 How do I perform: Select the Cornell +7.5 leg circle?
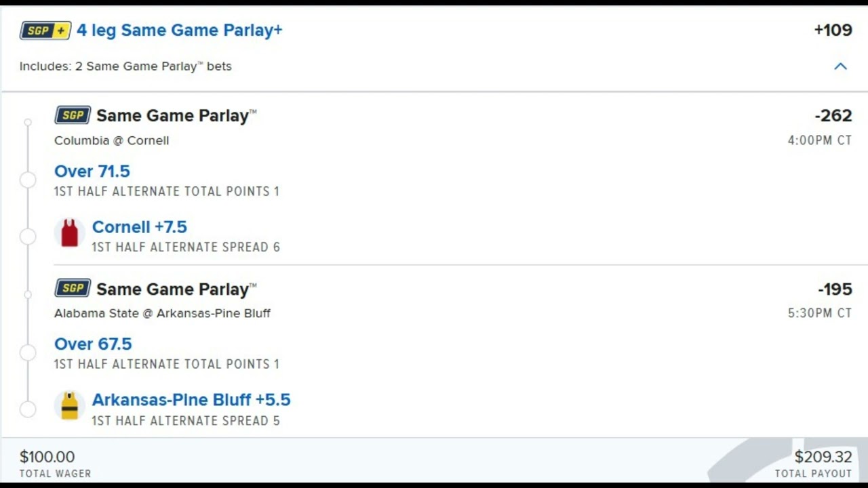coord(28,236)
